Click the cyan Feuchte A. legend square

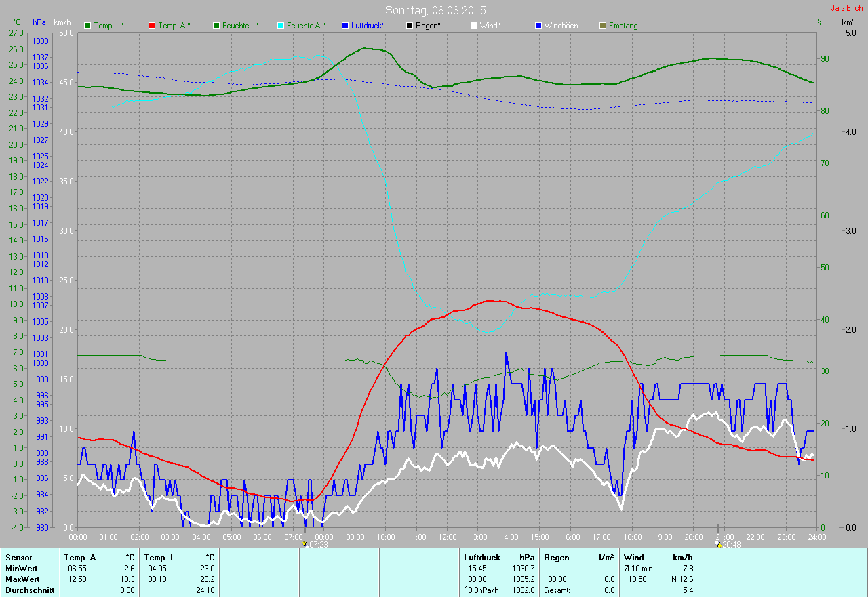(x=280, y=26)
